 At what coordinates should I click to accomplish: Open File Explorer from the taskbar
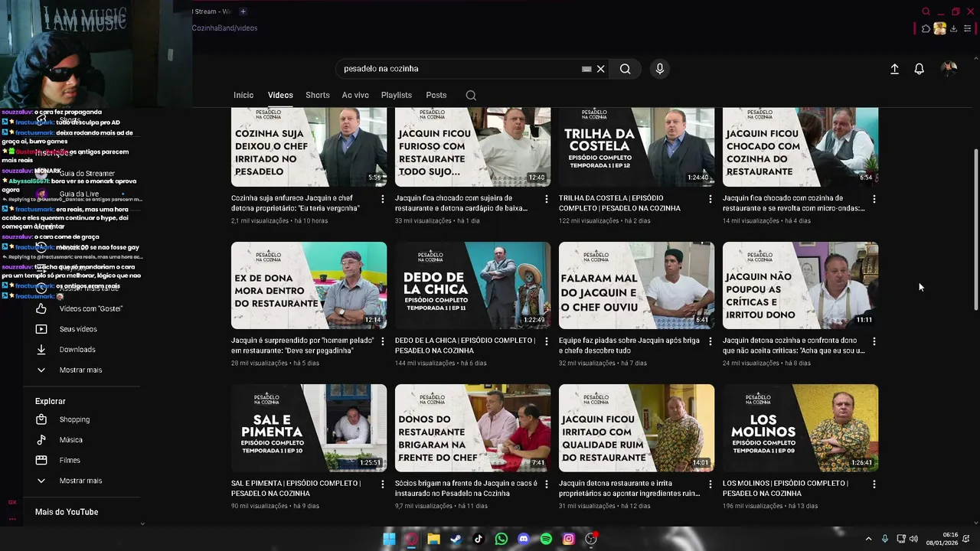[433, 539]
